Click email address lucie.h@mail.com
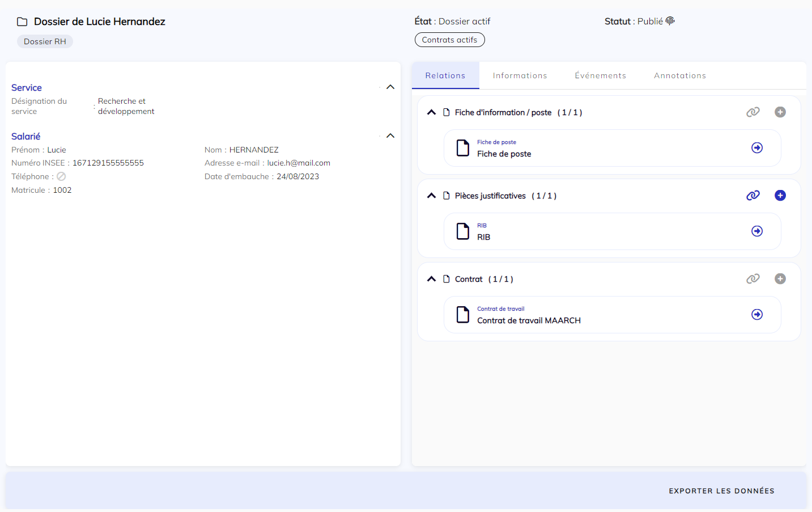 pos(299,163)
